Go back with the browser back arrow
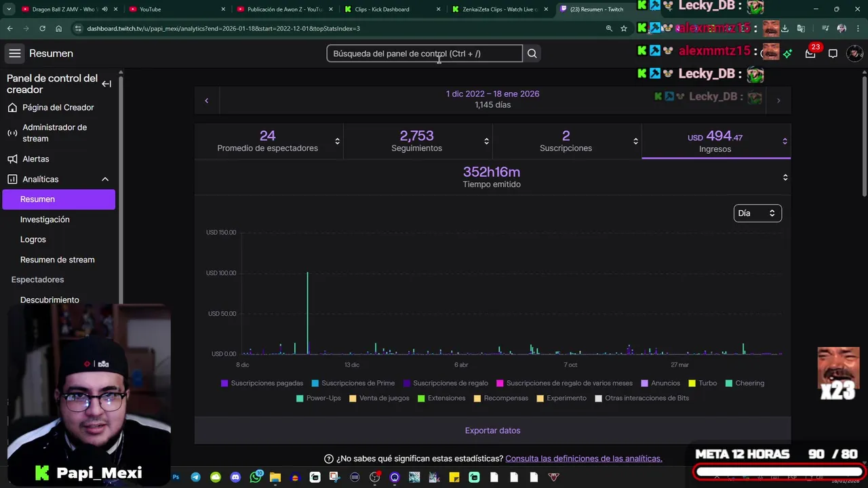The height and width of the screenshot is (488, 868). (x=9, y=28)
